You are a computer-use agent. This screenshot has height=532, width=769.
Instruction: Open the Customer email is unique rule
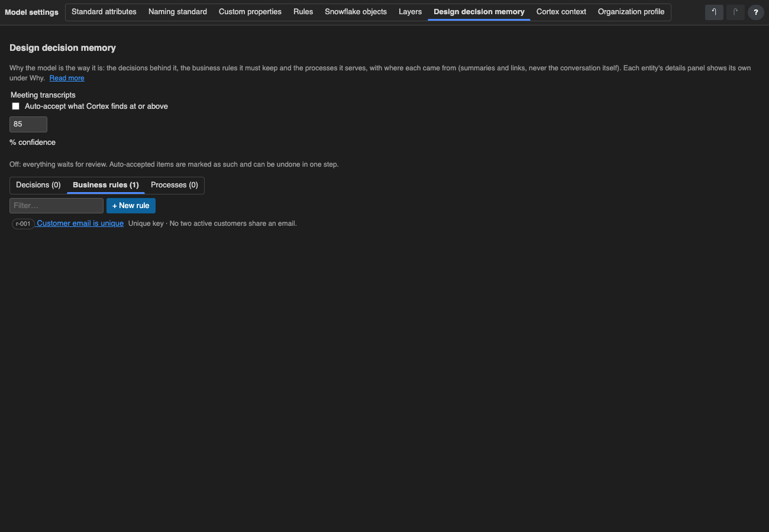tap(80, 223)
